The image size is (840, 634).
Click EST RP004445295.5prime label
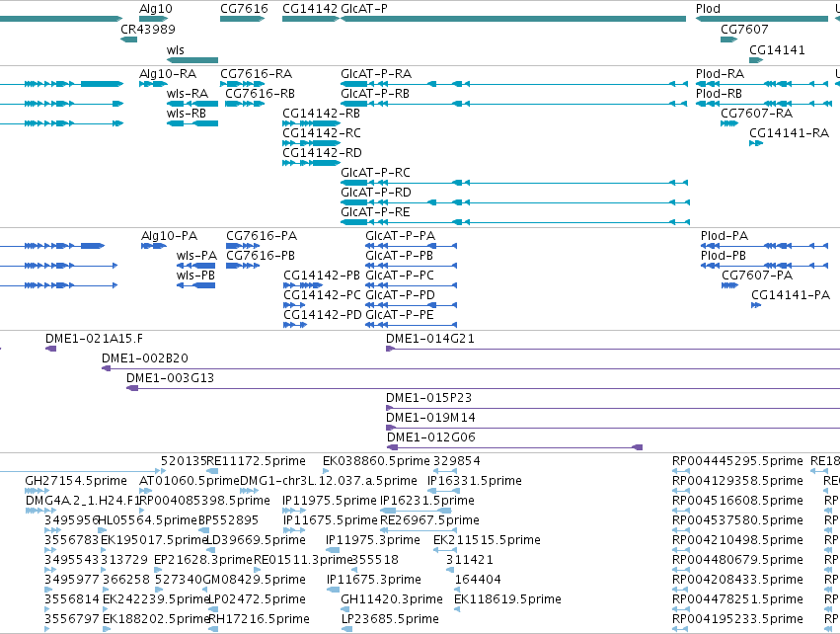coord(737,461)
